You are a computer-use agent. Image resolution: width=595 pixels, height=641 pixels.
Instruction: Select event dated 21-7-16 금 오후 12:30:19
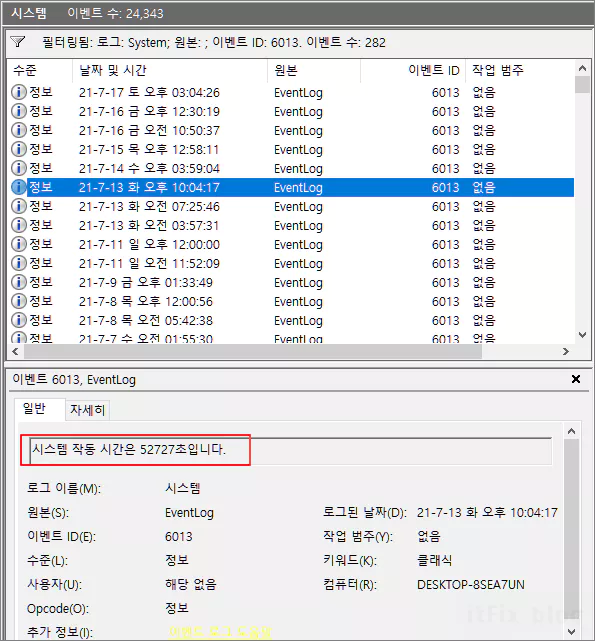(290, 111)
